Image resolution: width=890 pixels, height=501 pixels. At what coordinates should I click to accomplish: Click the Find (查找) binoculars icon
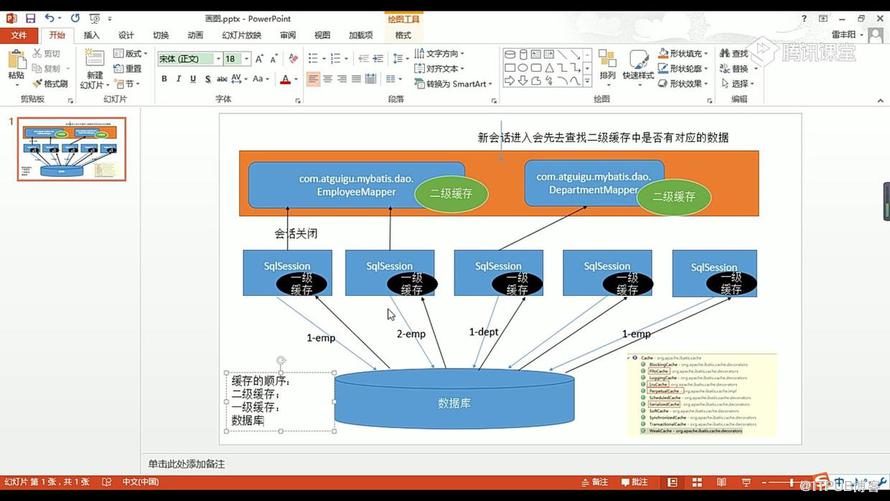point(724,53)
